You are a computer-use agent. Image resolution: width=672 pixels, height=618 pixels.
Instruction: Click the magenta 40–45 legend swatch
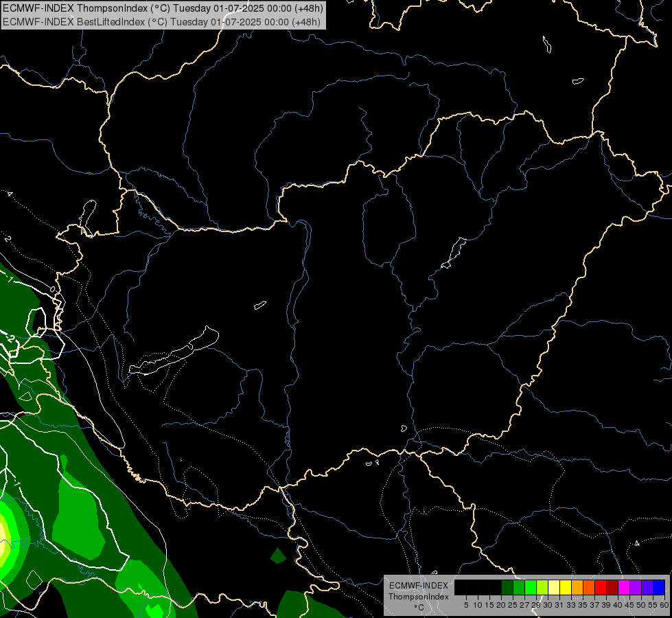(624, 587)
